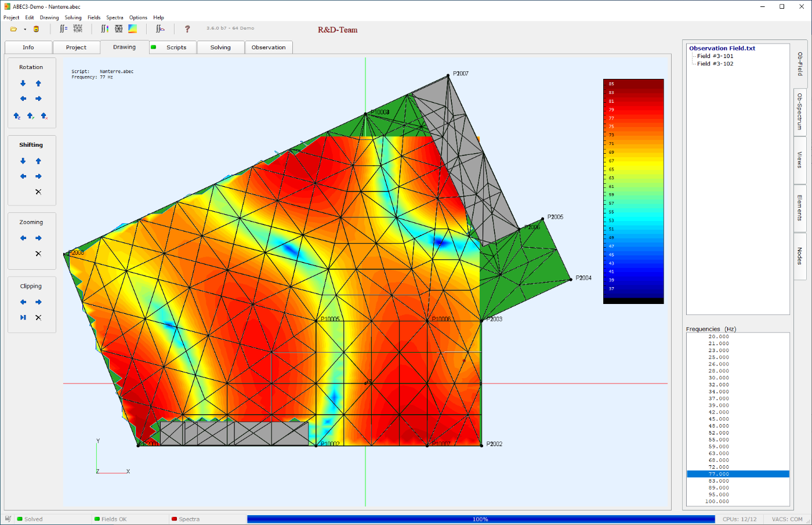The width and height of the screenshot is (812, 525).
Task: Reset shifting with the X icon
Action: click(x=38, y=192)
